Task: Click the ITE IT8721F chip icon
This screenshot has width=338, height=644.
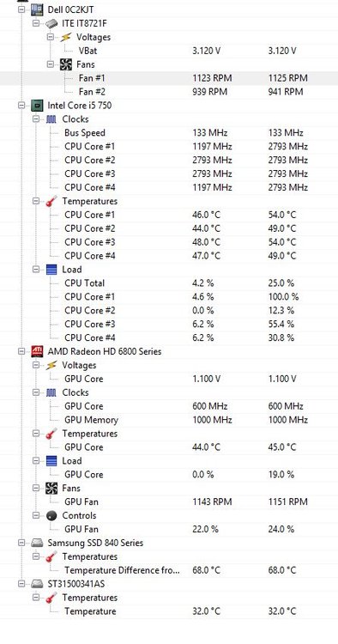Action: point(51,23)
